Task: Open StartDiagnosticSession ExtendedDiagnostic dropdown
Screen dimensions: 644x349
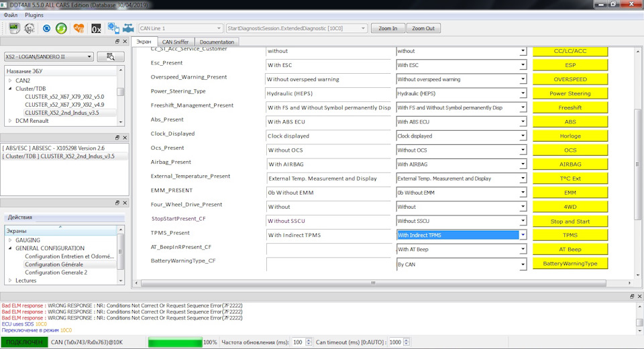Action: point(296,28)
